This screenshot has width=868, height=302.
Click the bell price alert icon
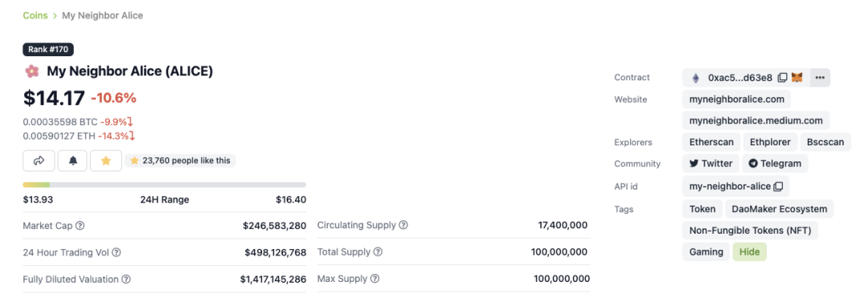pos(73,161)
